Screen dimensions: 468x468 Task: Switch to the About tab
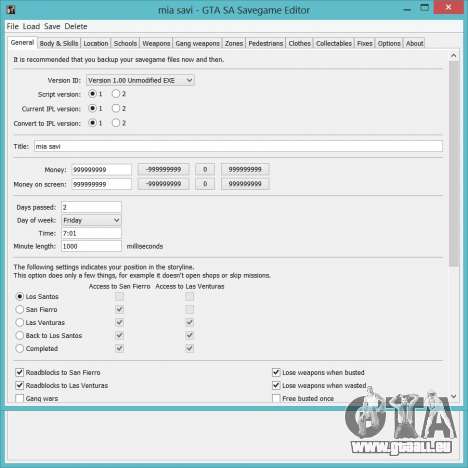click(x=414, y=43)
